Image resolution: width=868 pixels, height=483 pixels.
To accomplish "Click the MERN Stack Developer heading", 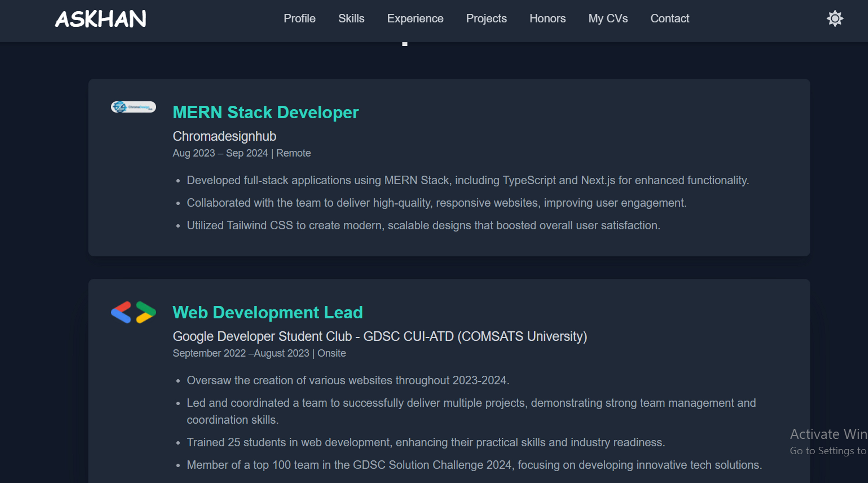I will 266,112.
